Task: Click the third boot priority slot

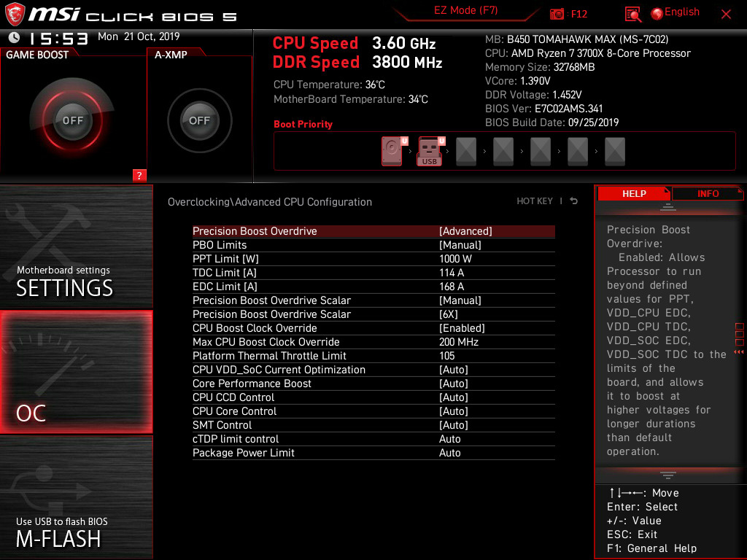Action: click(466, 152)
